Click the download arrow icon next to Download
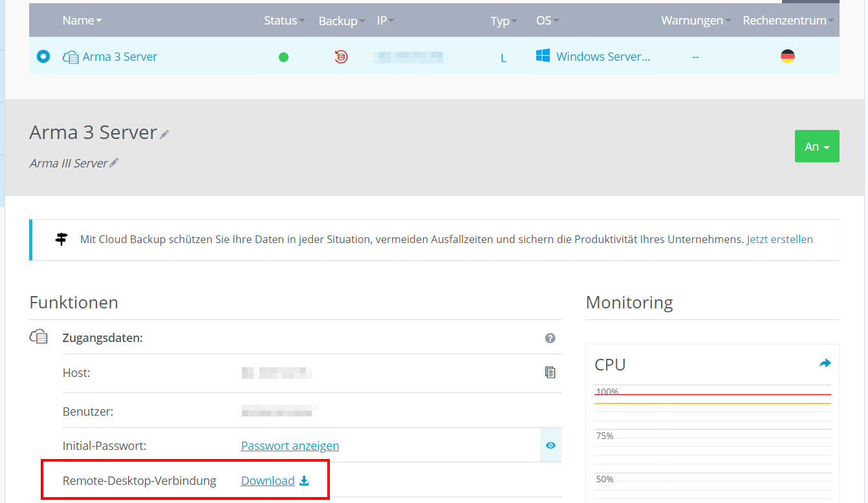The width and height of the screenshot is (868, 503). point(304,480)
